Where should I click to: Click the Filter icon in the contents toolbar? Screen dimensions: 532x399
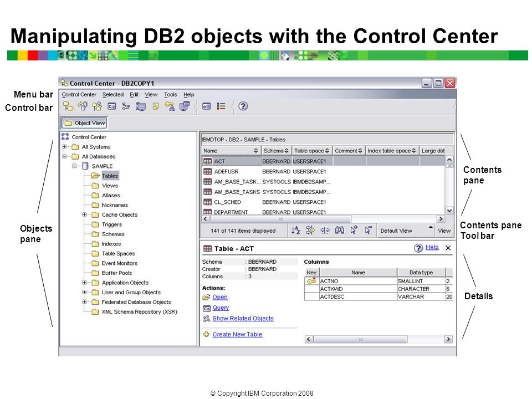(x=310, y=231)
